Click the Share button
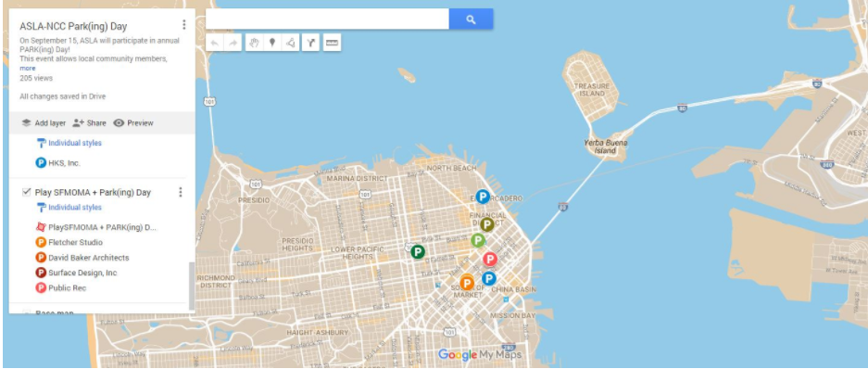 89,123
